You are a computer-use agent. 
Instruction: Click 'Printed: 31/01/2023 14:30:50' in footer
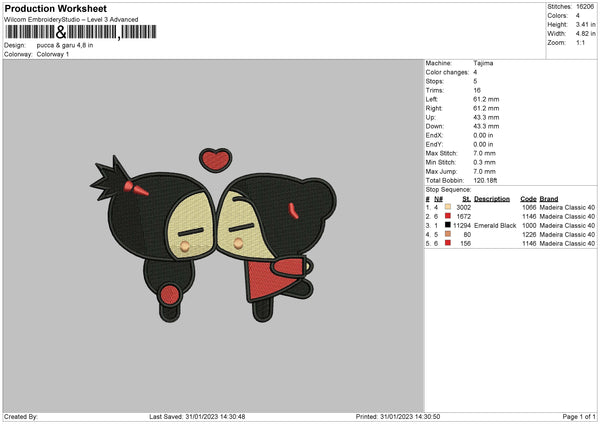[x=398, y=416]
